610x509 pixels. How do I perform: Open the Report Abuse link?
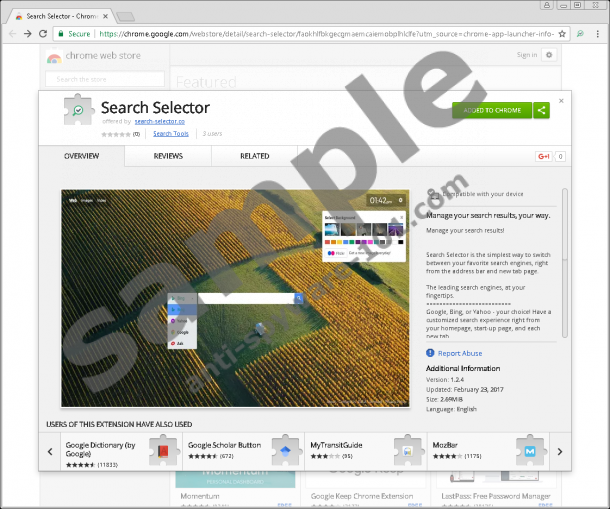point(459,353)
